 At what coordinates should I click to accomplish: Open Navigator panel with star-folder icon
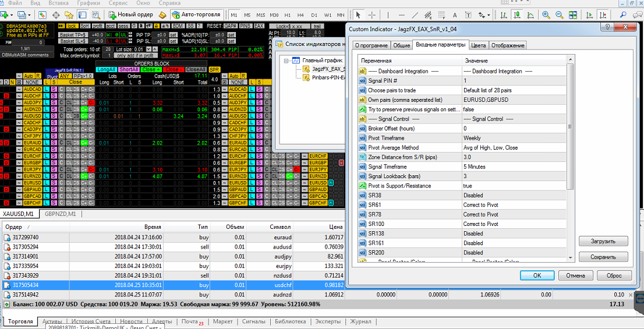(69, 15)
